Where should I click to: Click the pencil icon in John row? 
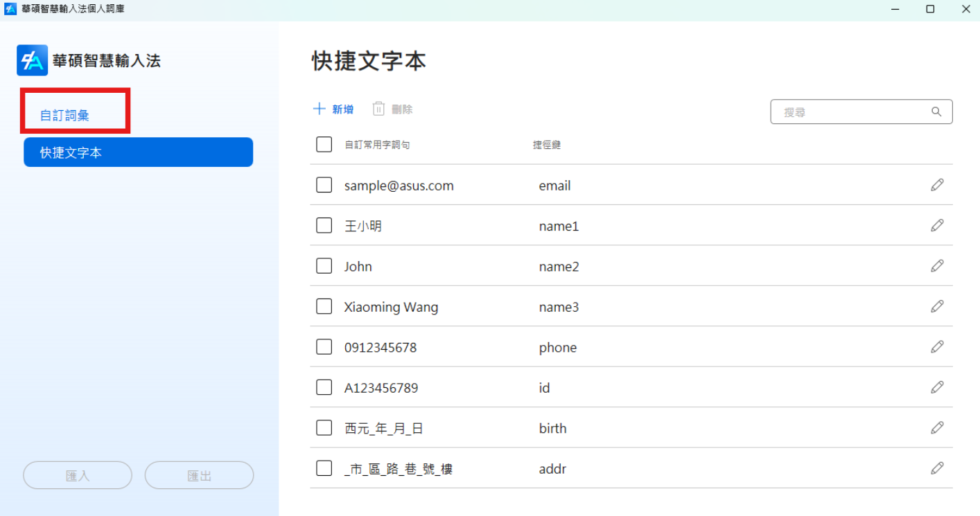pyautogui.click(x=937, y=265)
